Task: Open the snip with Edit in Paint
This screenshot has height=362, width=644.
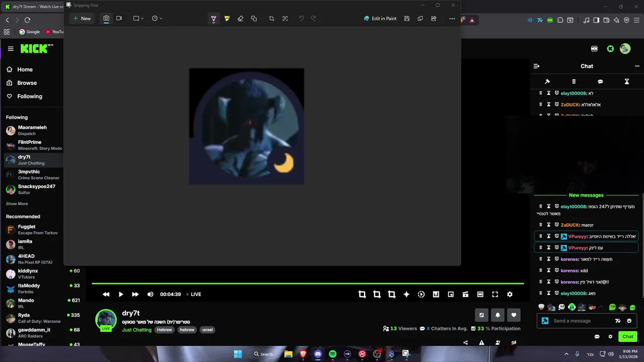Action: 380,19
